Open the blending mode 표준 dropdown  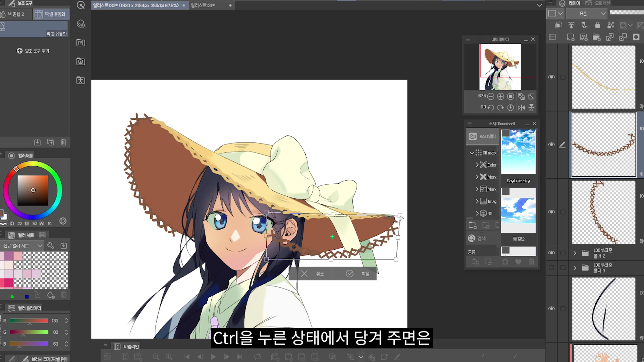click(x=587, y=14)
